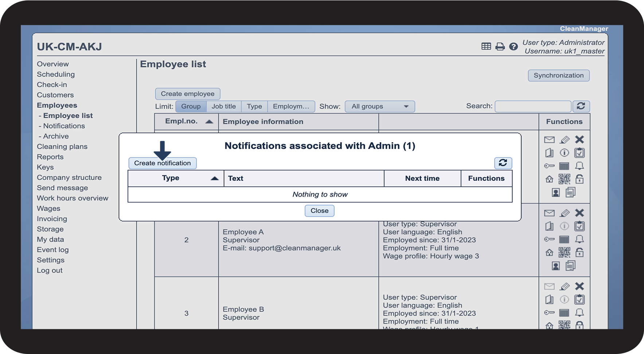Open Employee A's clipboard checklist icon

(579, 226)
